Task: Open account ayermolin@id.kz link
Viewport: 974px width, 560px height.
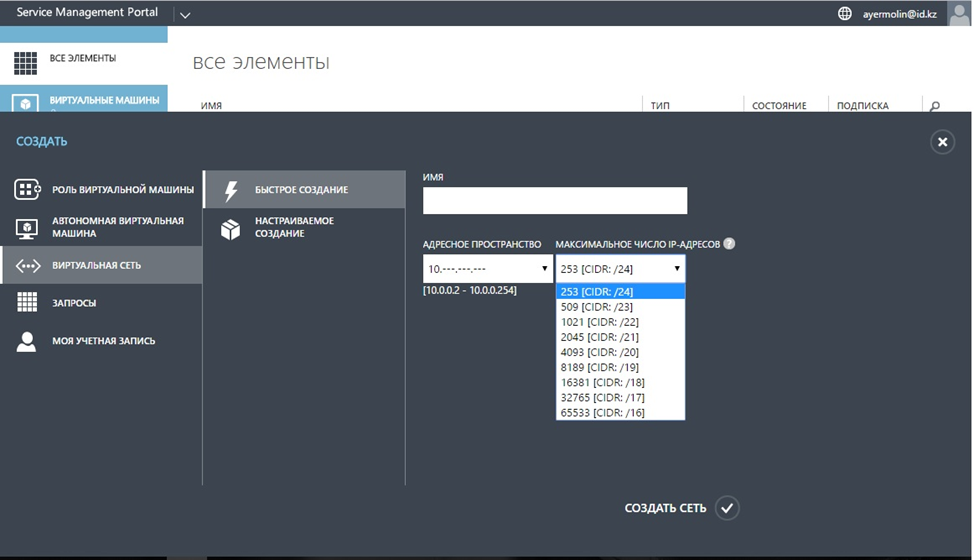Action: click(899, 14)
